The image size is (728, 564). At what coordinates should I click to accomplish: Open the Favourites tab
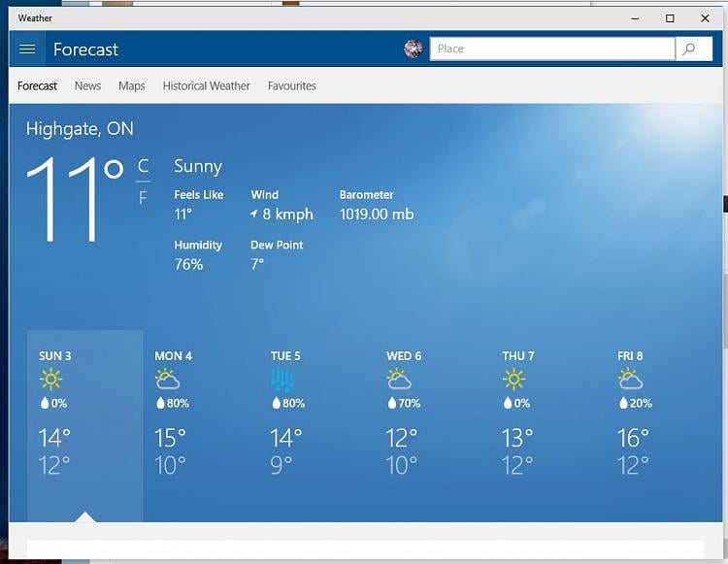292,86
